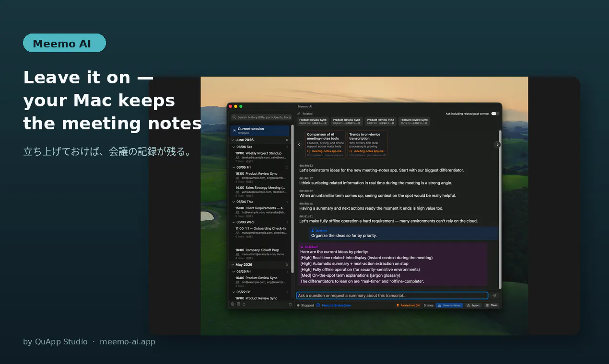609x364 pixels.
Task: Open the Trends in on-device transcription card
Action: (x=367, y=144)
